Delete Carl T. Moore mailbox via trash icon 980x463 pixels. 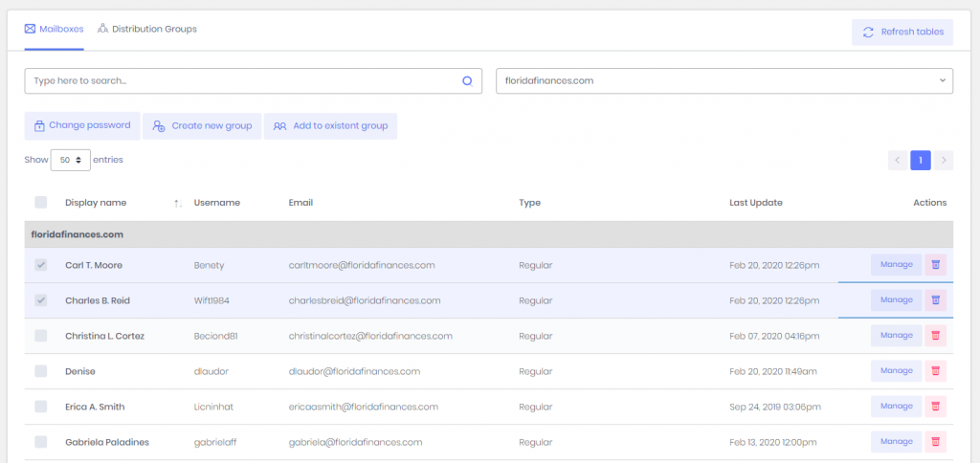[936, 265]
